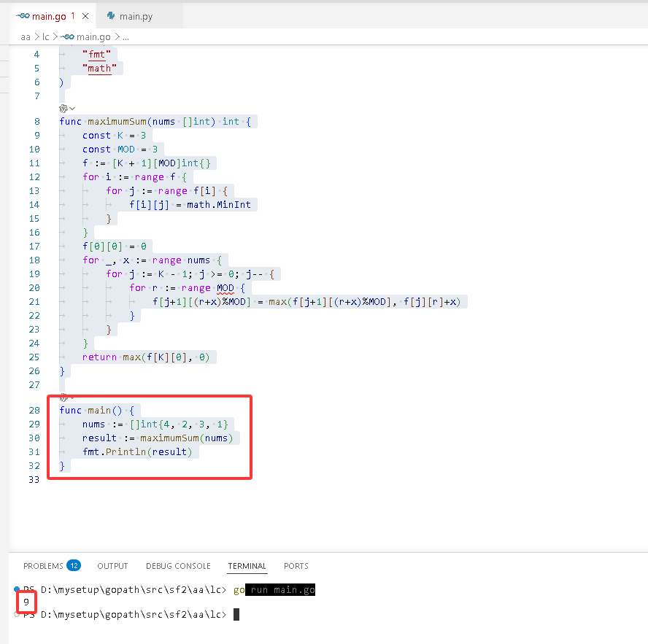Place cursor on "fmt" import string
This screenshot has height=644, width=648.
coord(97,54)
